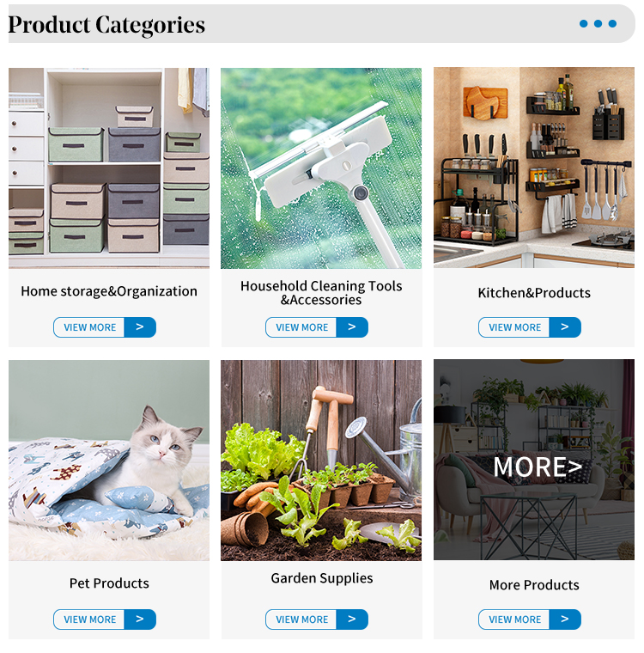Image resolution: width=644 pixels, height=653 pixels.
Task: Open the Household Cleaning Tools &Accessories title
Action: pos(321,293)
